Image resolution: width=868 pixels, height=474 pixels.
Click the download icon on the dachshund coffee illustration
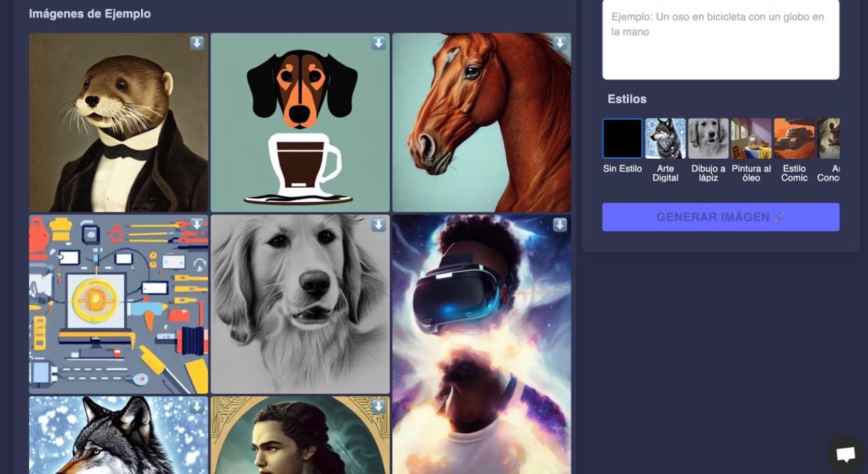[x=378, y=43]
